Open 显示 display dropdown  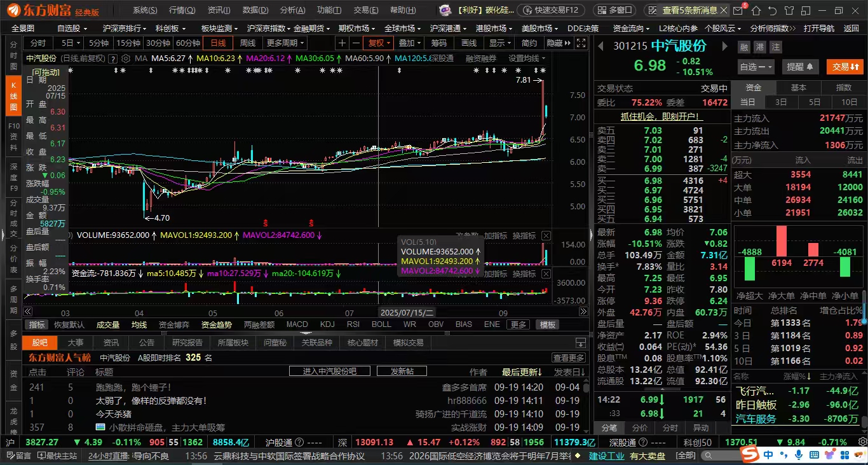[x=500, y=43]
